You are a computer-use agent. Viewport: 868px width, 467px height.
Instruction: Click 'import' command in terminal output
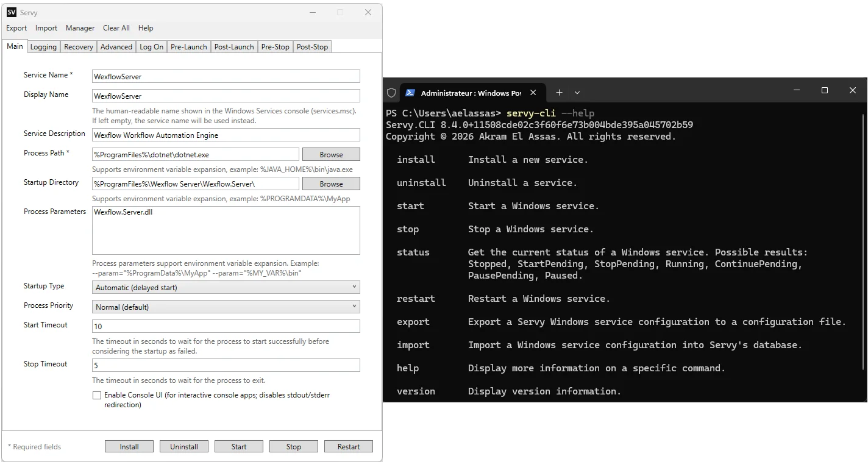pyautogui.click(x=413, y=345)
